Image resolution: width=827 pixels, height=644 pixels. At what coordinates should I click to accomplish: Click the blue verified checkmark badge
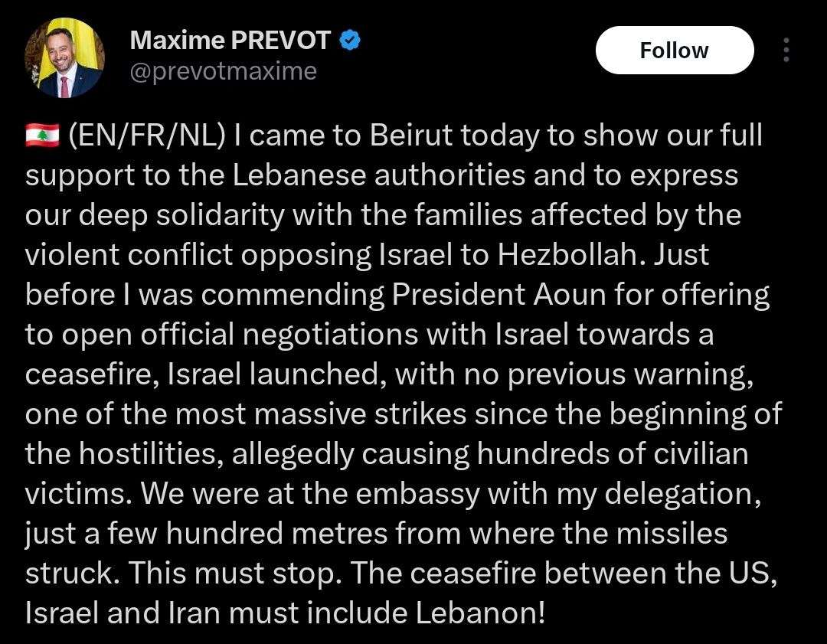351,41
